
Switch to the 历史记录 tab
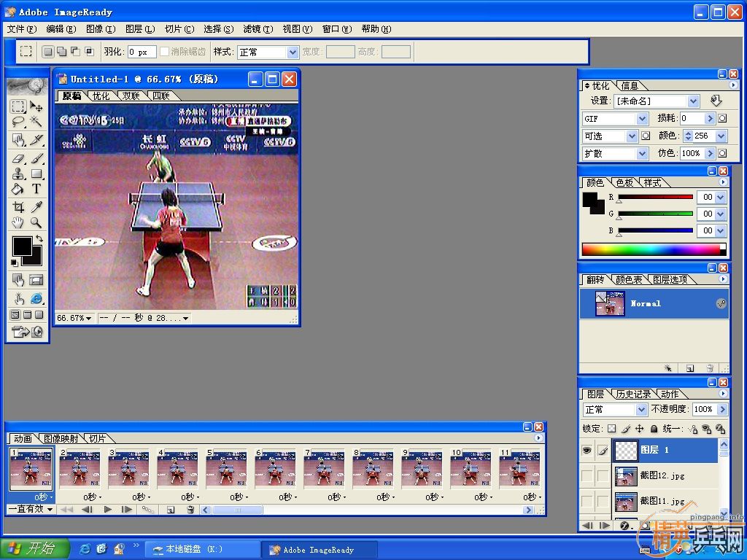(633, 394)
